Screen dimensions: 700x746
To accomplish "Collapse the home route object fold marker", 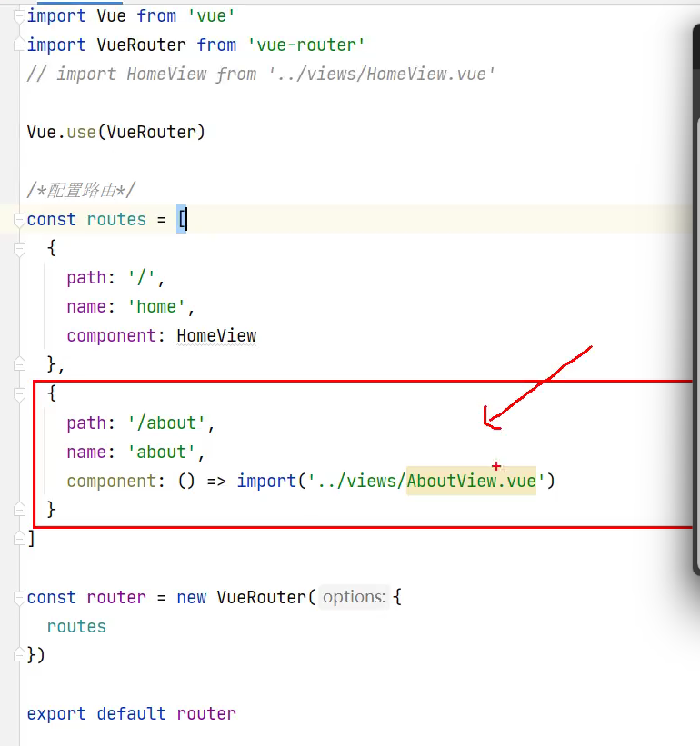I will (19, 249).
